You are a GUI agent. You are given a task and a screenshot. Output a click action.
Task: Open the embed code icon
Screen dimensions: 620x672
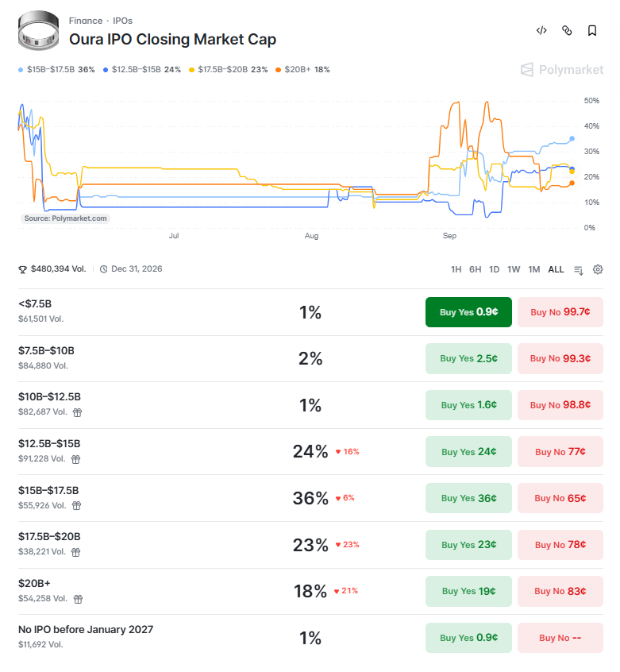tap(541, 30)
